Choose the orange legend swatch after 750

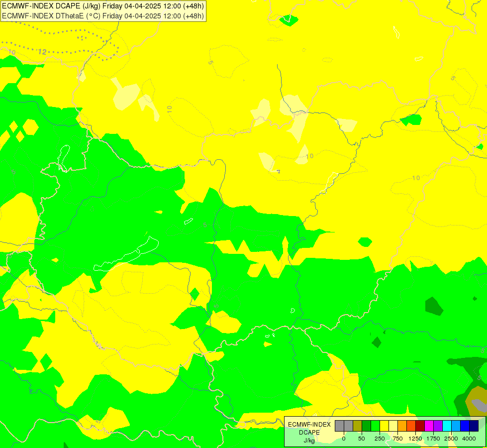click(x=402, y=426)
